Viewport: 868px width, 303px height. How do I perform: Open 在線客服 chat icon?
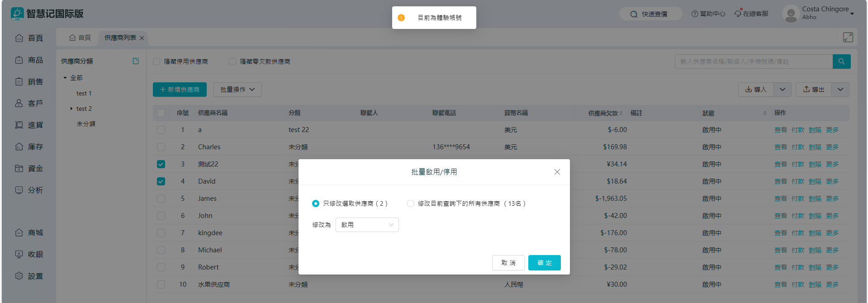click(738, 14)
